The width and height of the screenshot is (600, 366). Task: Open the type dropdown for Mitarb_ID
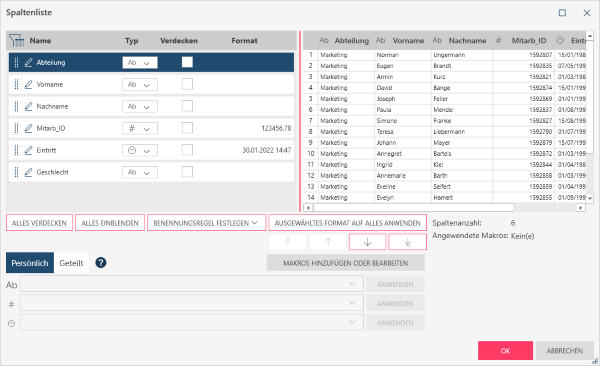click(x=140, y=128)
